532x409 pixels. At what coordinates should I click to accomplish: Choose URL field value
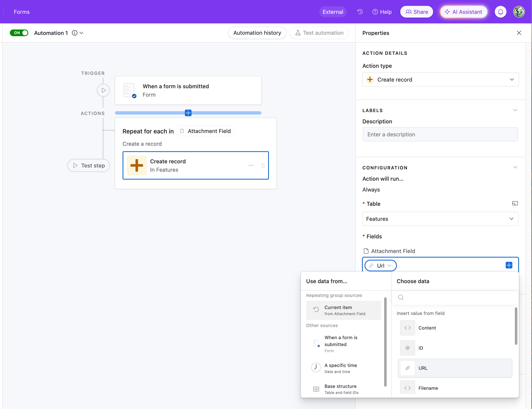click(455, 368)
